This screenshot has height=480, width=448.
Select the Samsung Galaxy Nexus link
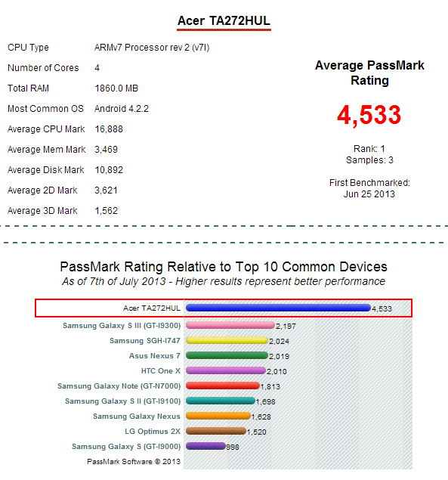pyautogui.click(x=137, y=417)
